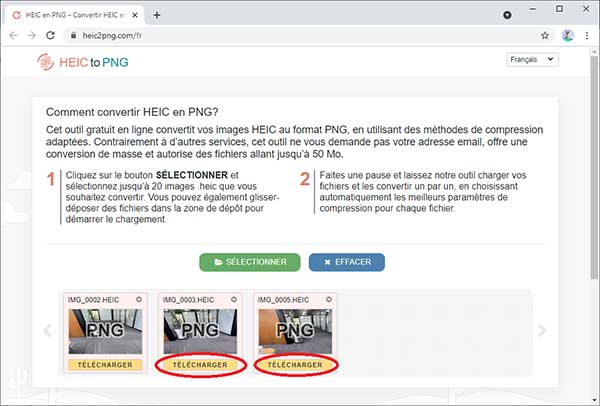The height and width of the screenshot is (406, 600).
Task: Maximize the Chrome window
Action: pyautogui.click(x=559, y=9)
